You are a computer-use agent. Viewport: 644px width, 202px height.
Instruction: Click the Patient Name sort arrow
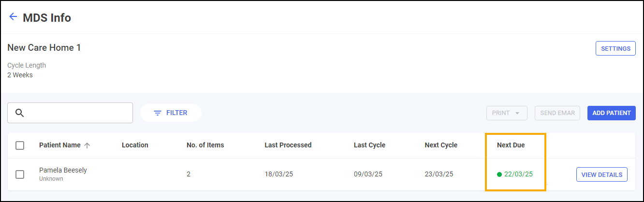pyautogui.click(x=87, y=145)
